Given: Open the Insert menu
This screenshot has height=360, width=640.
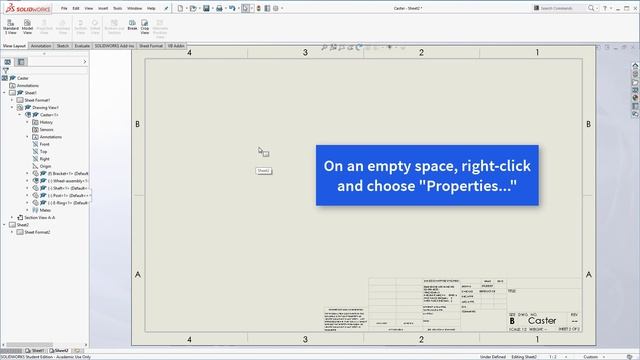Looking at the screenshot, I should click(x=103, y=8).
